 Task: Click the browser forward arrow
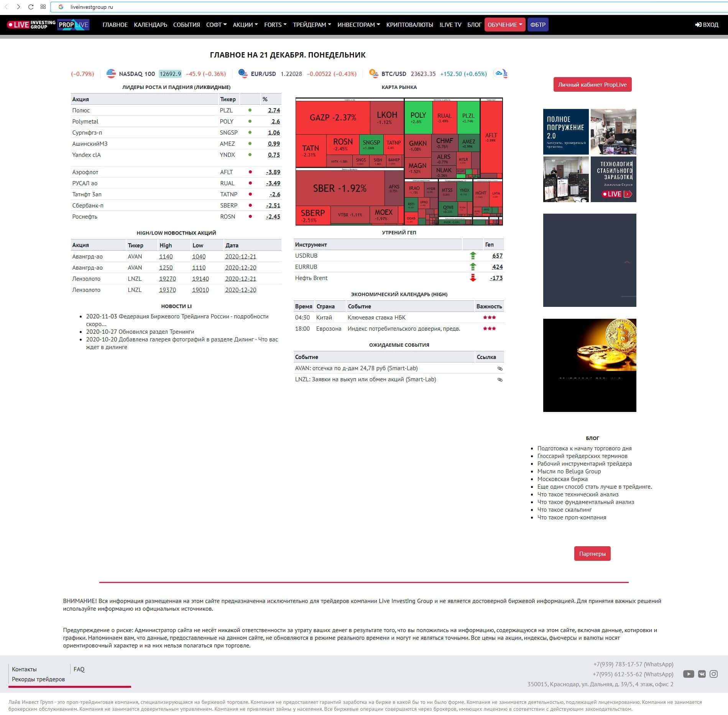click(x=18, y=7)
